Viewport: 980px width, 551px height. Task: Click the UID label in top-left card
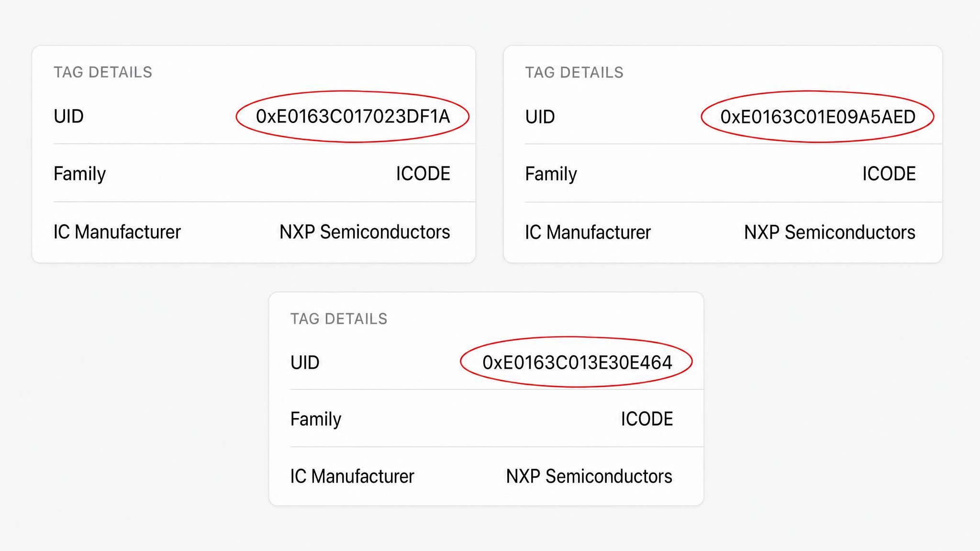tap(68, 116)
